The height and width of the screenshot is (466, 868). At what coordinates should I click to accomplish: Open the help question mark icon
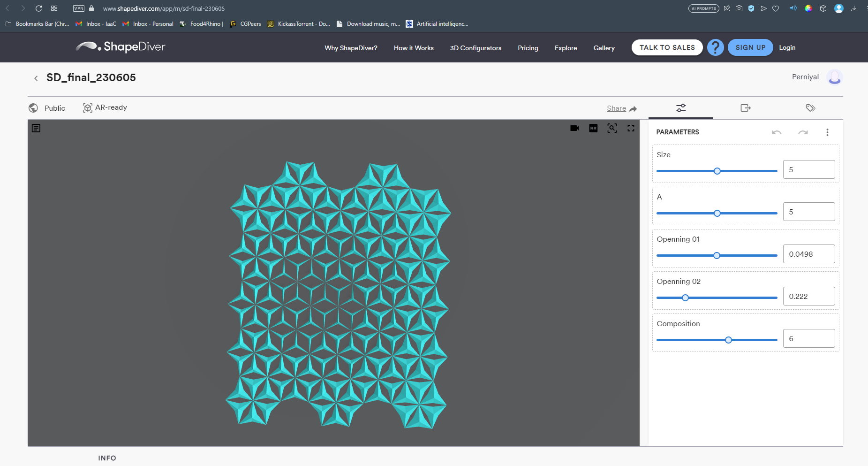click(x=715, y=47)
